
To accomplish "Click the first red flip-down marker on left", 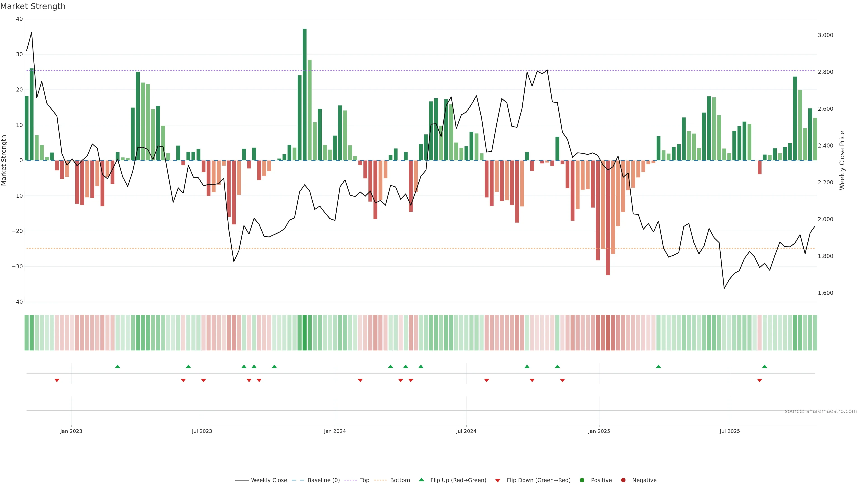I will tap(57, 380).
